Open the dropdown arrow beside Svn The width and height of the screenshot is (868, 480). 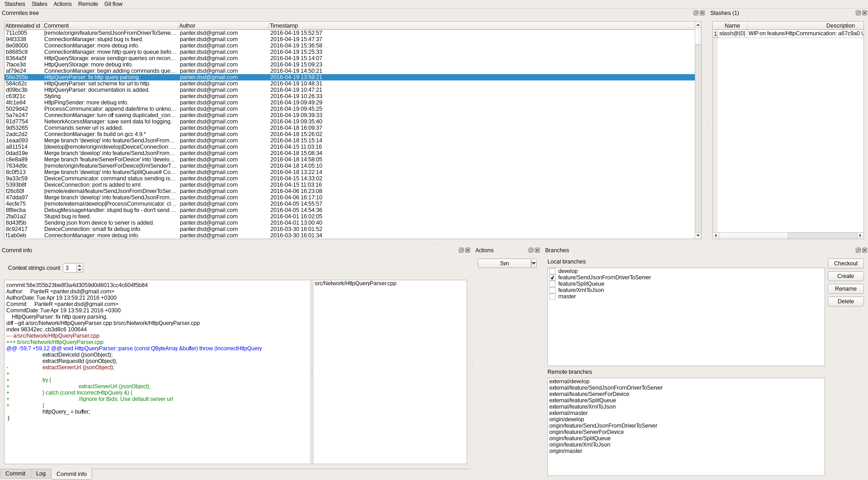tap(534, 264)
